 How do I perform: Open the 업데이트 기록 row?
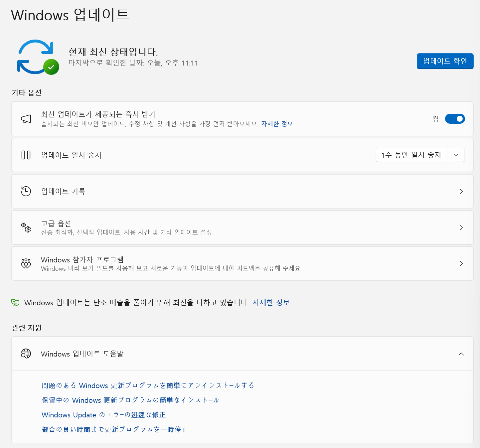pyautogui.click(x=242, y=191)
